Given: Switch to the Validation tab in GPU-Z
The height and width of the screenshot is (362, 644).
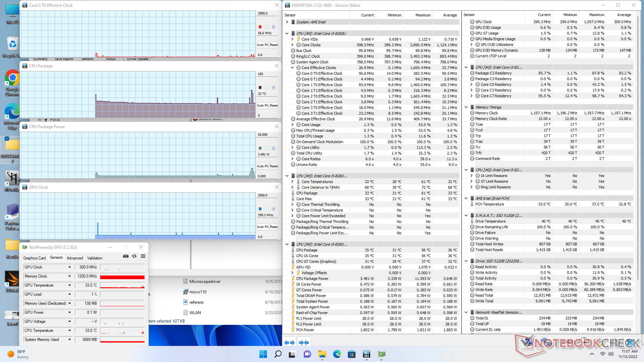Looking at the screenshot, I should click(95, 258).
